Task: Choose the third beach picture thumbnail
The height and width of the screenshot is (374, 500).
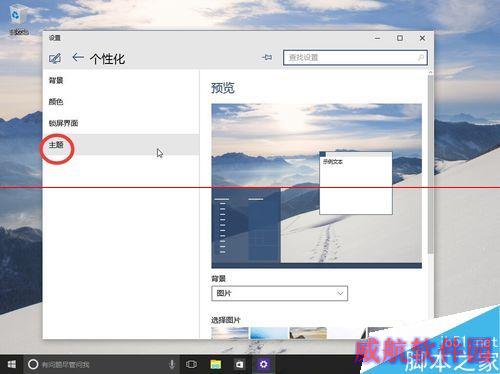Action: [x=308, y=333]
